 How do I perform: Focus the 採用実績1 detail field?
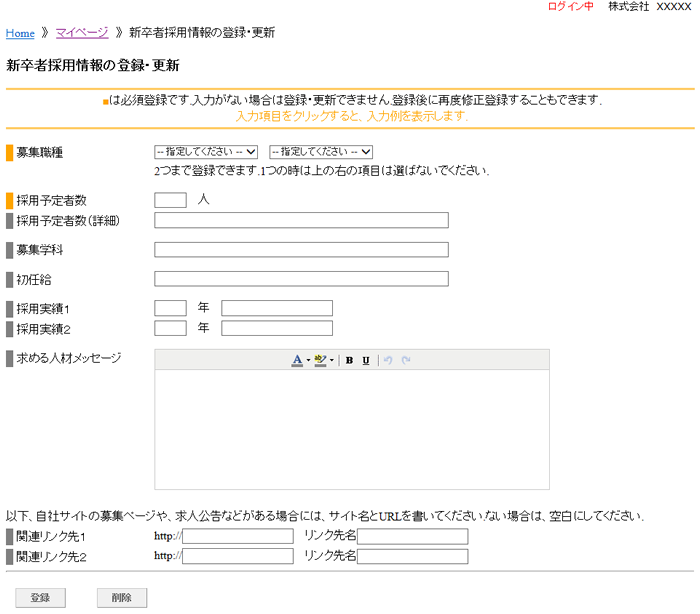pyautogui.click(x=277, y=308)
